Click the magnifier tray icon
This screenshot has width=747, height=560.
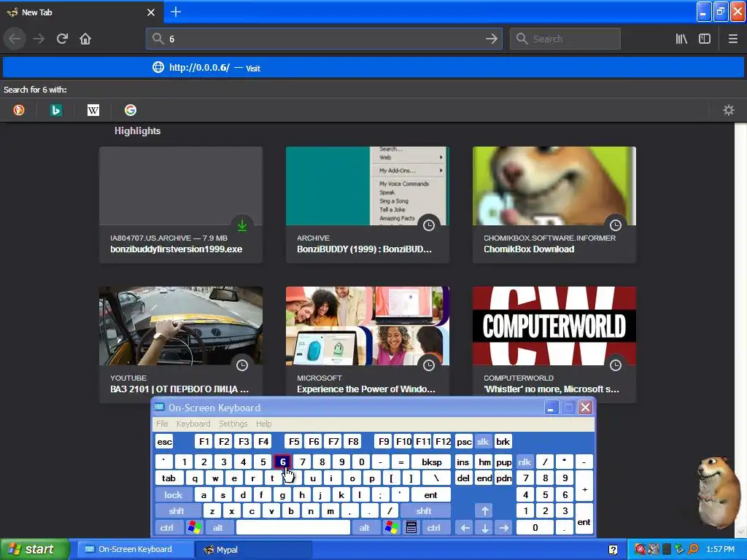[693, 549]
